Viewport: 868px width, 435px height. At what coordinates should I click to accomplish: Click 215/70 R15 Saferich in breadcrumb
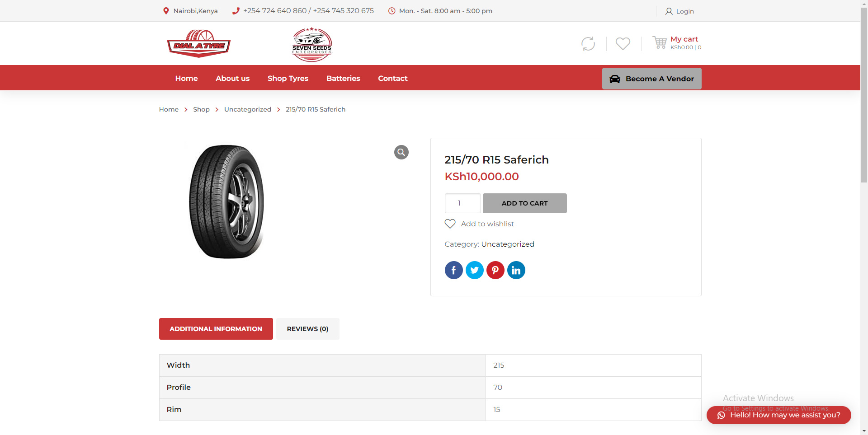(316, 109)
